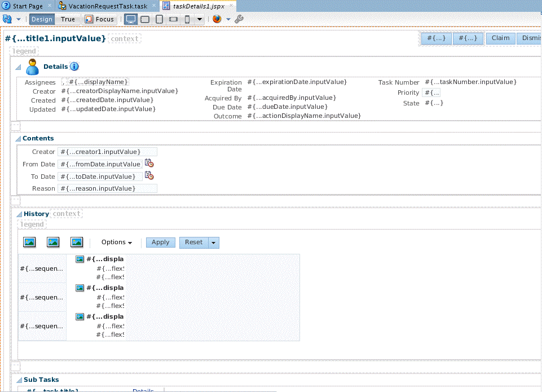Switch to Design view mode
The height and width of the screenshot is (392, 542).
coord(42,19)
